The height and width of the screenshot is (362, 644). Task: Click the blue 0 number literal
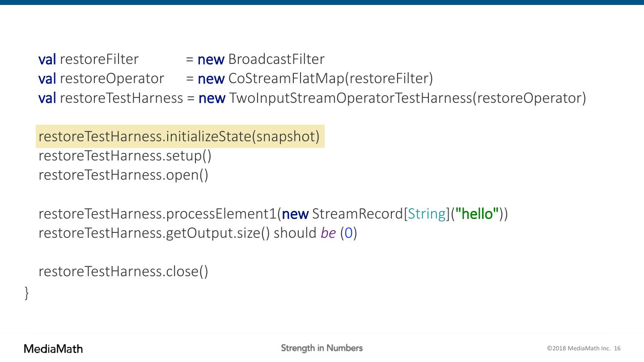point(349,233)
